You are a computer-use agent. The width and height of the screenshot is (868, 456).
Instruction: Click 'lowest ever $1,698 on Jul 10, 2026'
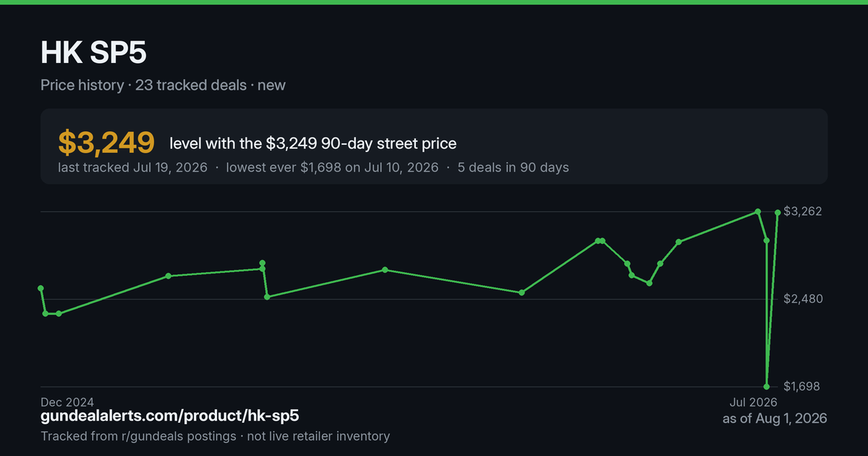(332, 167)
